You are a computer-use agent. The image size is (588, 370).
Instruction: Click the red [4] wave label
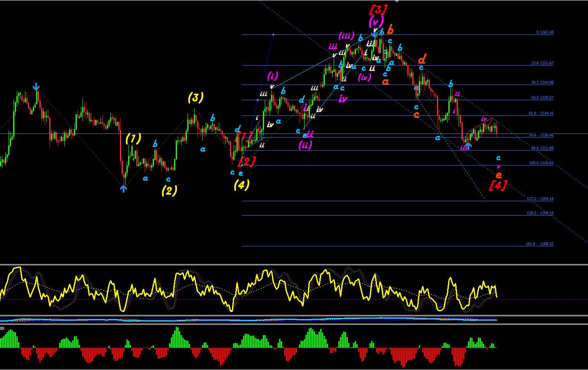pyautogui.click(x=498, y=185)
